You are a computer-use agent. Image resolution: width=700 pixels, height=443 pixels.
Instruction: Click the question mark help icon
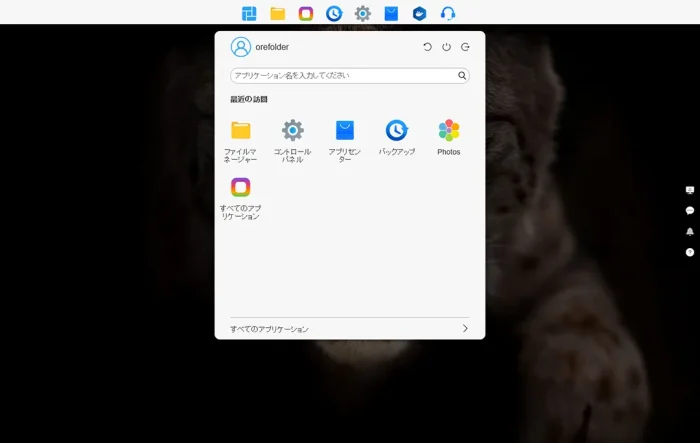point(690,252)
